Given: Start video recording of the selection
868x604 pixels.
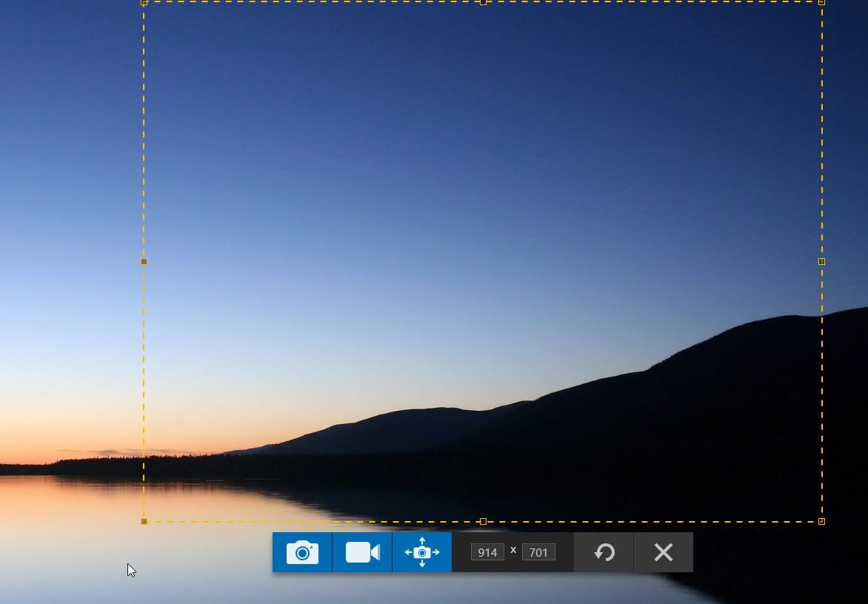Looking at the screenshot, I should [x=362, y=552].
